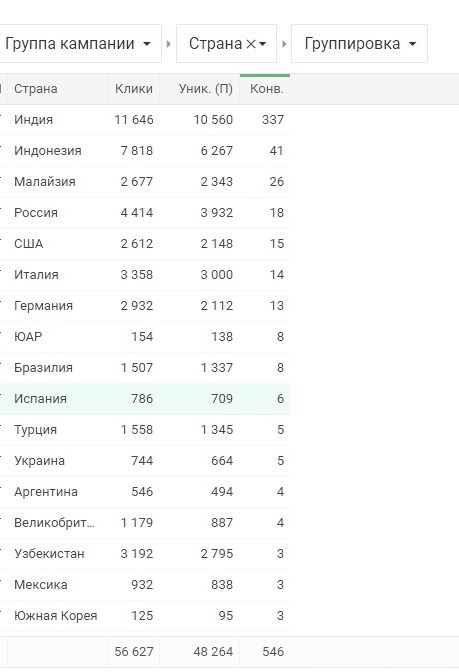Select the Индонезия row
Viewport: 459px width, 672px height.
point(145,151)
